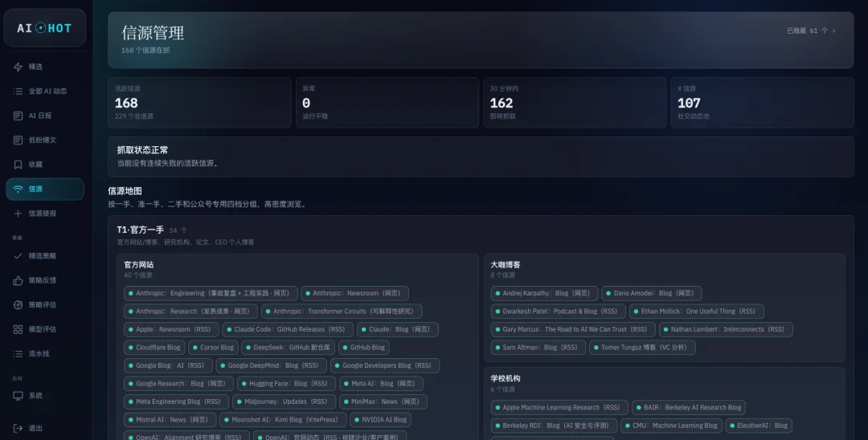
Task: Open Google Research Blog chip
Action: coord(178,384)
